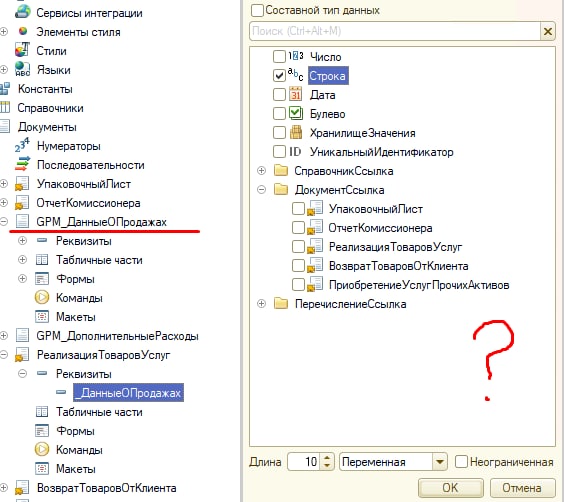
Task: Check the Число type checkbox
Action: point(279,56)
